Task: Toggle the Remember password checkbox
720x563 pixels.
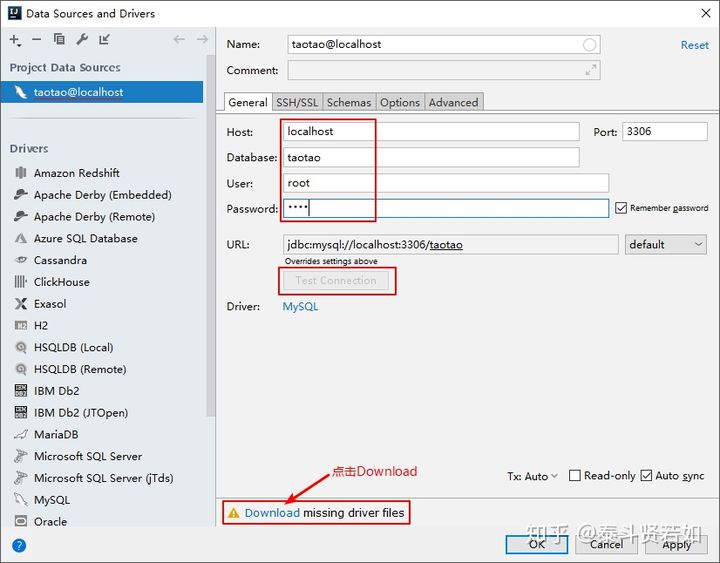Action: [621, 208]
